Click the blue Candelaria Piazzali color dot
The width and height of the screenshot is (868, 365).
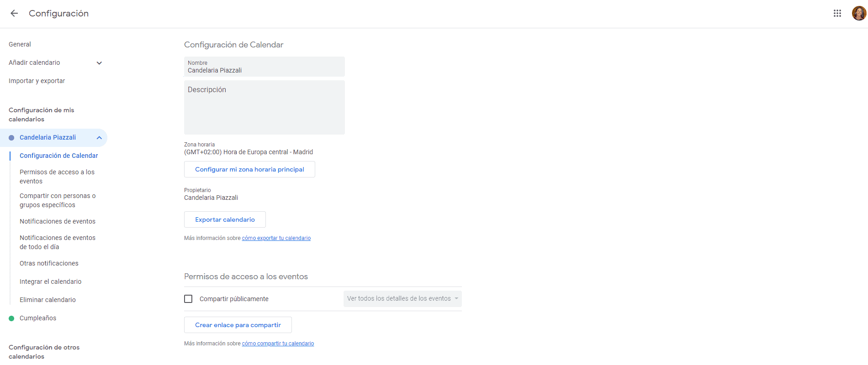tap(11, 138)
